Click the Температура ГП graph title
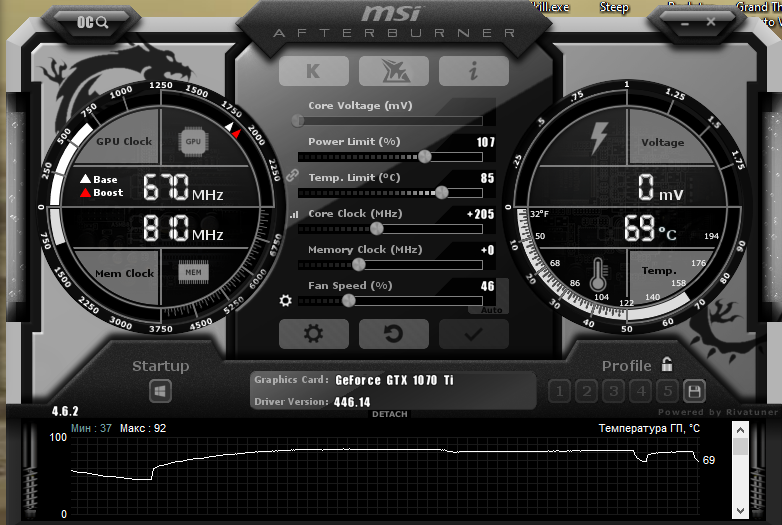Screen dimensions: 782x525 pyautogui.click(x=649, y=428)
